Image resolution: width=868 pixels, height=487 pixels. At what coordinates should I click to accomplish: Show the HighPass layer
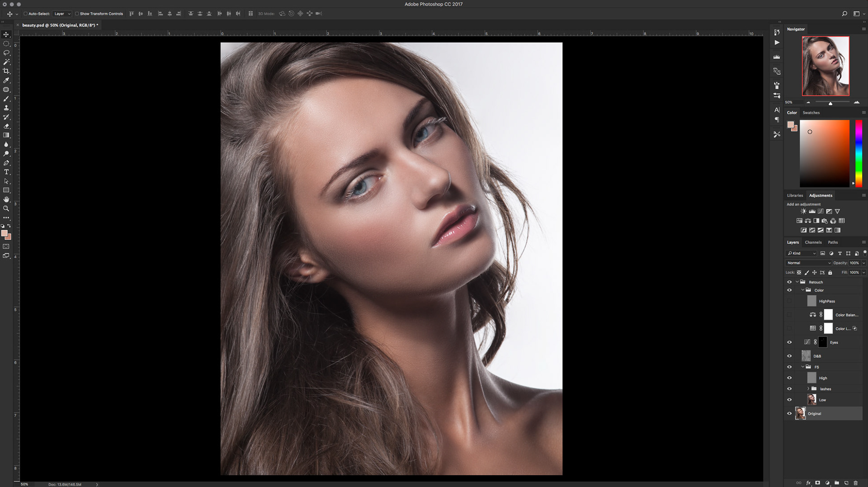point(789,301)
